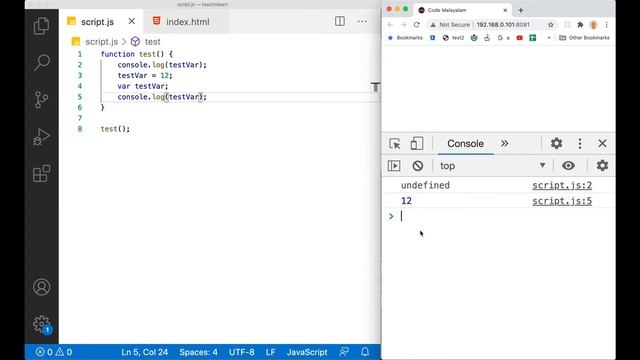Image resolution: width=640 pixels, height=360 pixels.
Task: Open the Manage gear in activity bar
Action: [41, 324]
